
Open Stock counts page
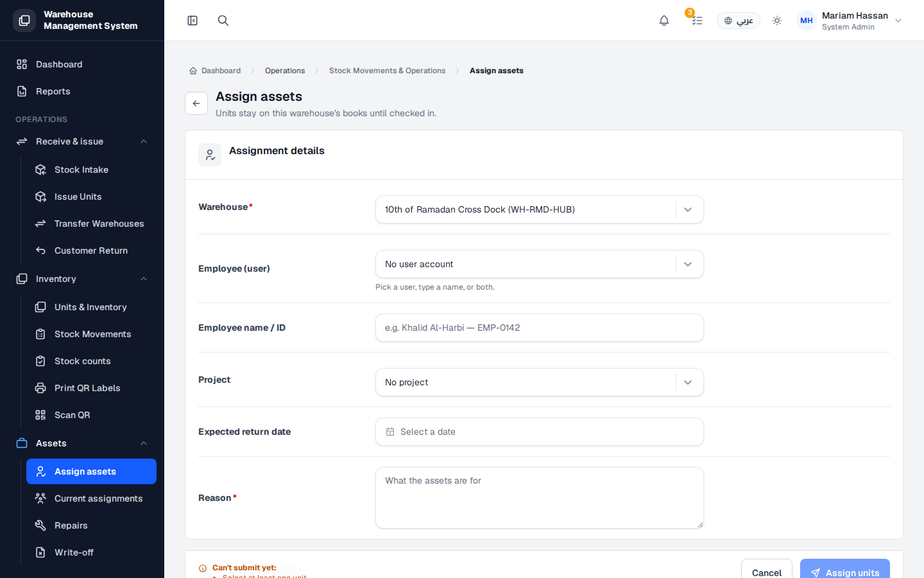point(91,361)
